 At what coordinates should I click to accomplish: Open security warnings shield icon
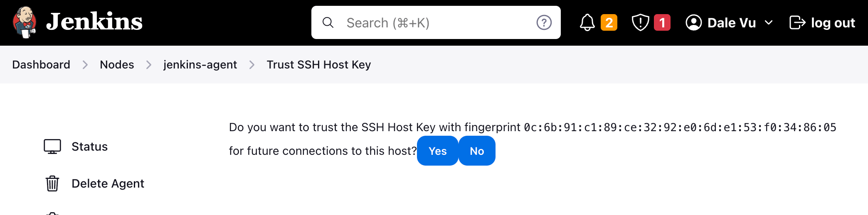640,22
